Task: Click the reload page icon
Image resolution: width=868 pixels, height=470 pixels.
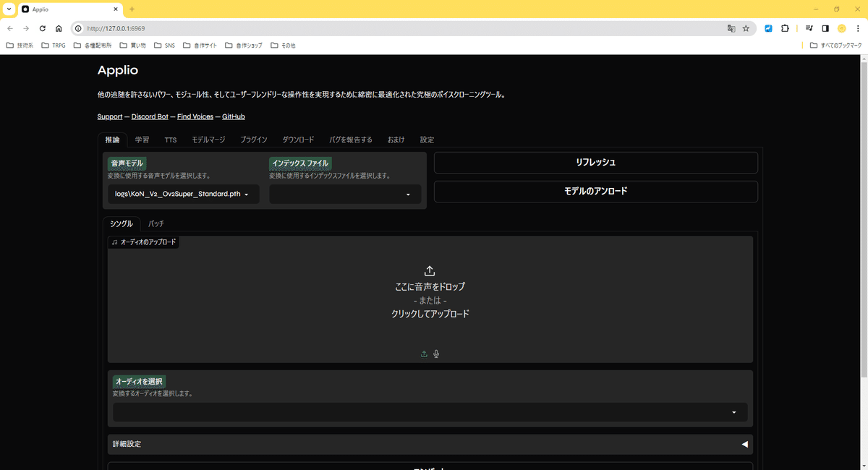Action: pyautogui.click(x=42, y=28)
